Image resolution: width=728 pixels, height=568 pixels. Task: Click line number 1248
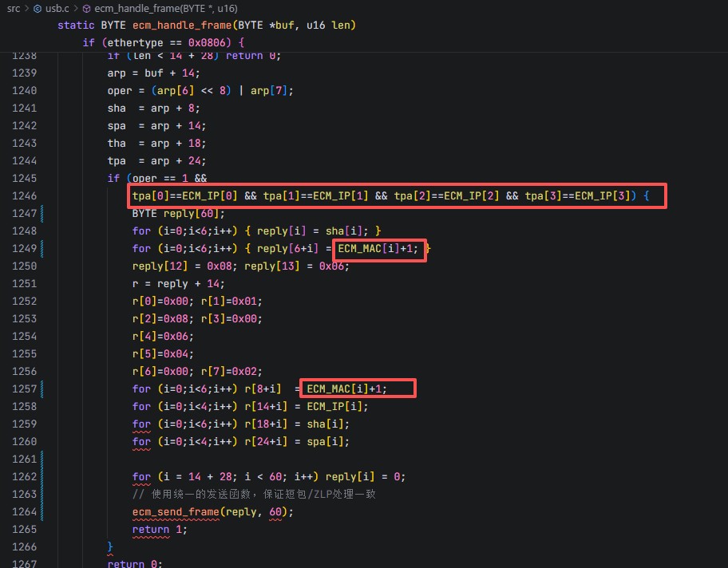pos(24,231)
